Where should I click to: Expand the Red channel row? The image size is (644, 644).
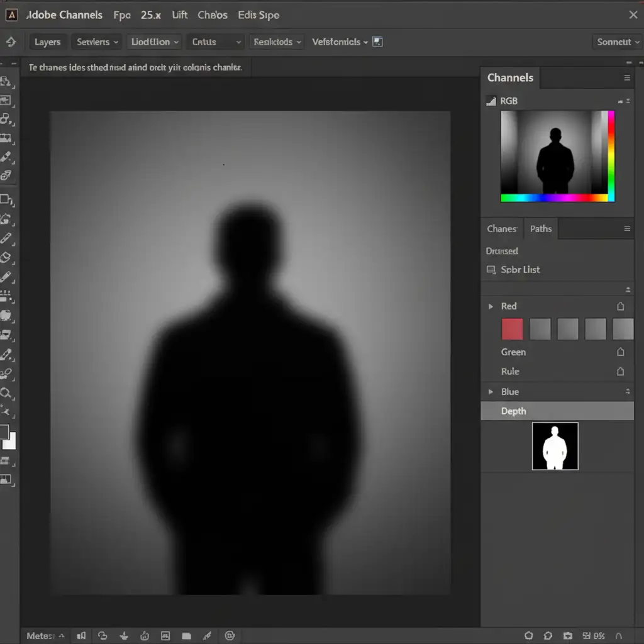pyautogui.click(x=491, y=306)
